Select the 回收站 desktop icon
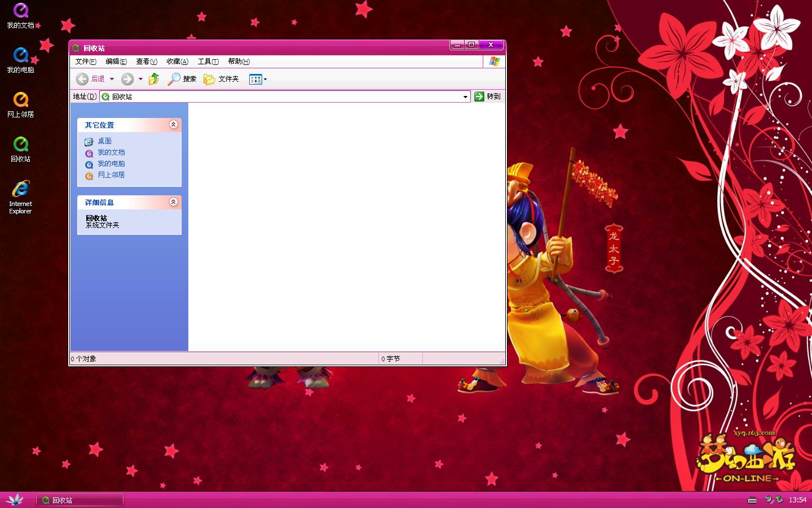 tap(21, 150)
